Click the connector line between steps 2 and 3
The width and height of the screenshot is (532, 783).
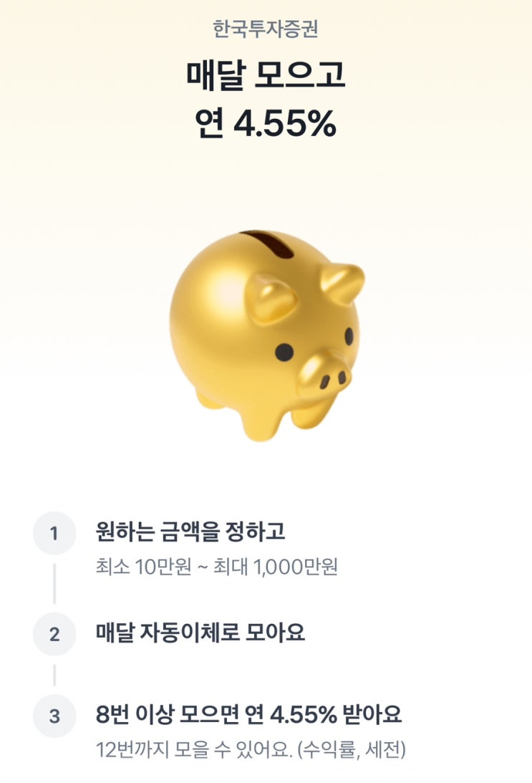click(54, 675)
